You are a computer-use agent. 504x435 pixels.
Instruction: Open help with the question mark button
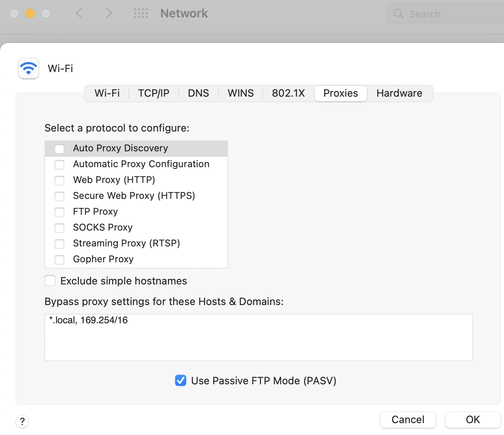click(22, 421)
